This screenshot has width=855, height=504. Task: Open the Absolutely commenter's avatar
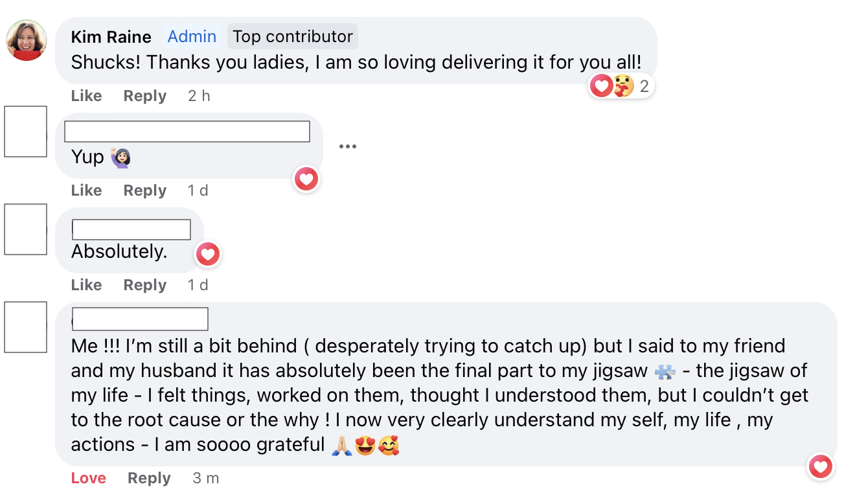pos(26,229)
